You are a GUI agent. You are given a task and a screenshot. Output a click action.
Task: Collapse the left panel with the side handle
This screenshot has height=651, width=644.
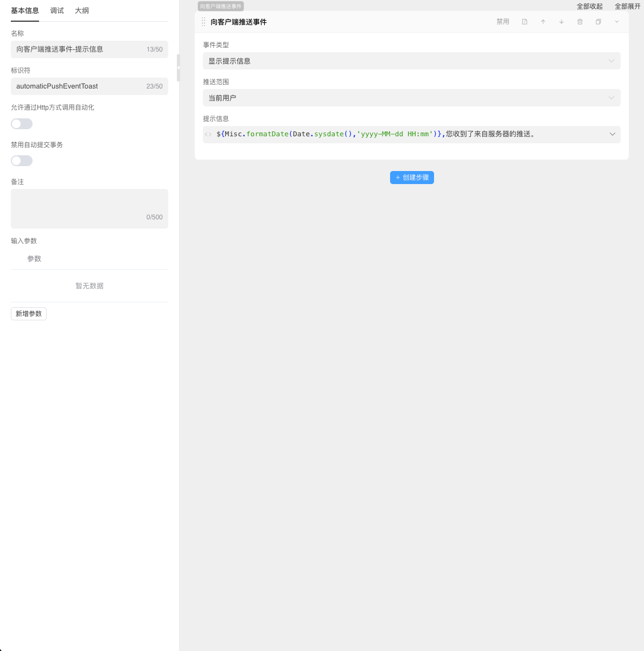[x=178, y=68]
